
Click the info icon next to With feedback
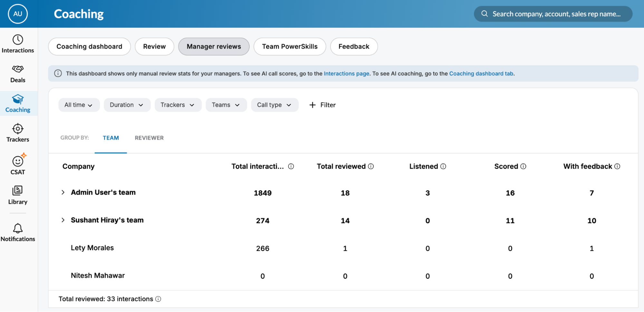pos(618,166)
